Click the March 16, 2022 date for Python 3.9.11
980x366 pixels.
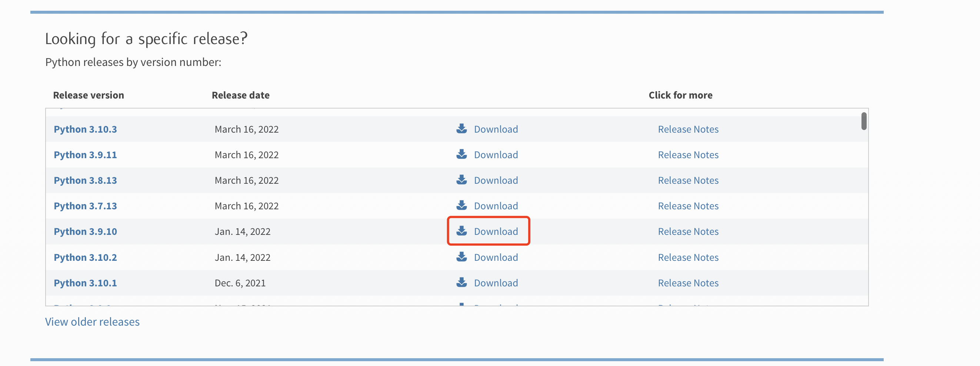pyautogui.click(x=247, y=155)
